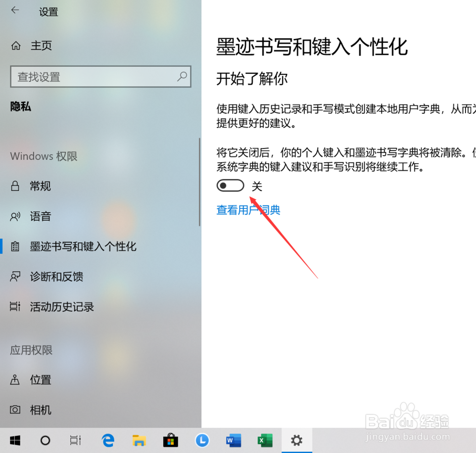Open Cortana circle on taskbar

point(45,440)
